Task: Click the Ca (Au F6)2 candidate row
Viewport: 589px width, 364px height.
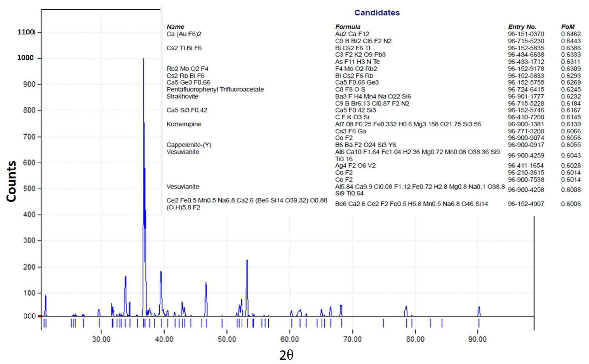Action: (184, 34)
